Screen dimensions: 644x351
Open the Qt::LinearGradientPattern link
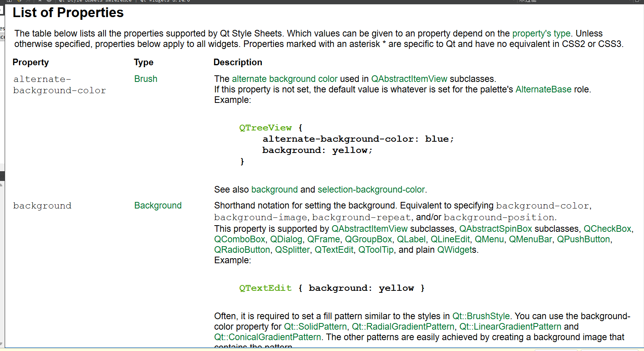click(511, 327)
